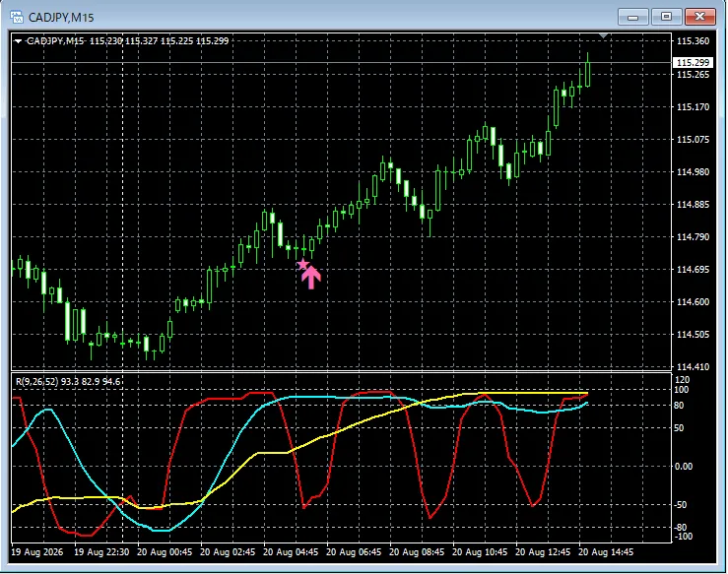This screenshot has height=574, width=728.
Task: Click indicator scale value -50
Action: [682, 505]
